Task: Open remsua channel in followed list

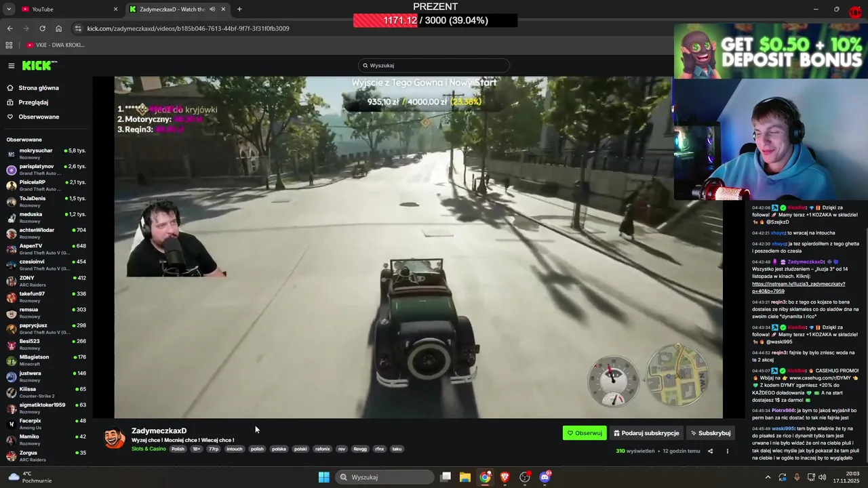Action: pyautogui.click(x=46, y=313)
